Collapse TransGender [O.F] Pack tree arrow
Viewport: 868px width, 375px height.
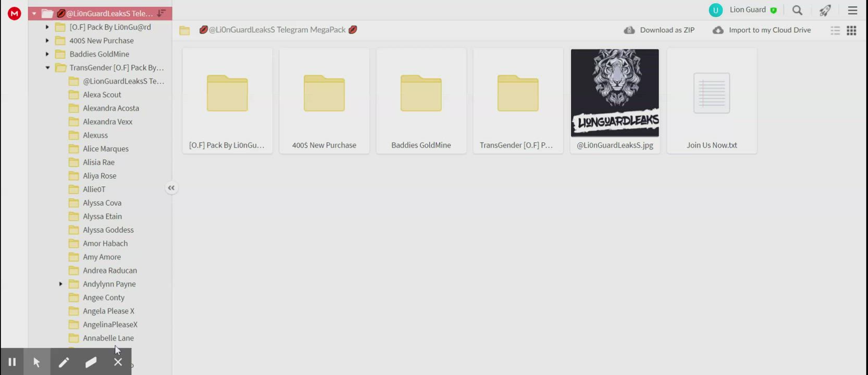click(47, 68)
